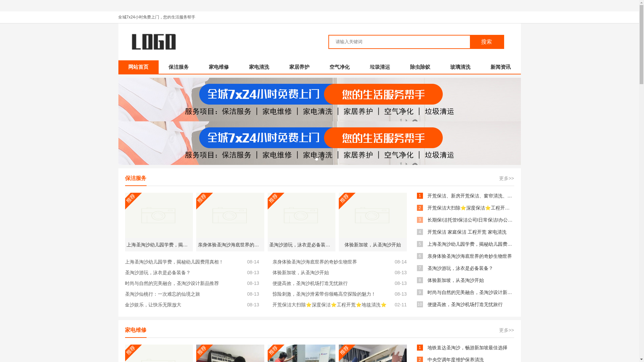Open ranked item 6 亲身体验圣淘沙海底世界
Screen dimensions: 644x362
470,256
